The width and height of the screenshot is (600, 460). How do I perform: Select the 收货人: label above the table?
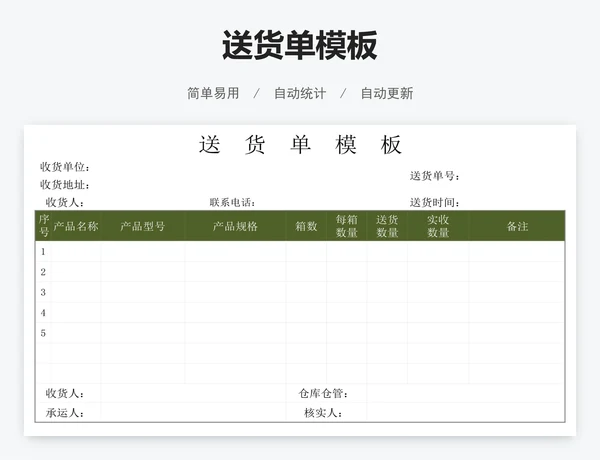point(65,202)
